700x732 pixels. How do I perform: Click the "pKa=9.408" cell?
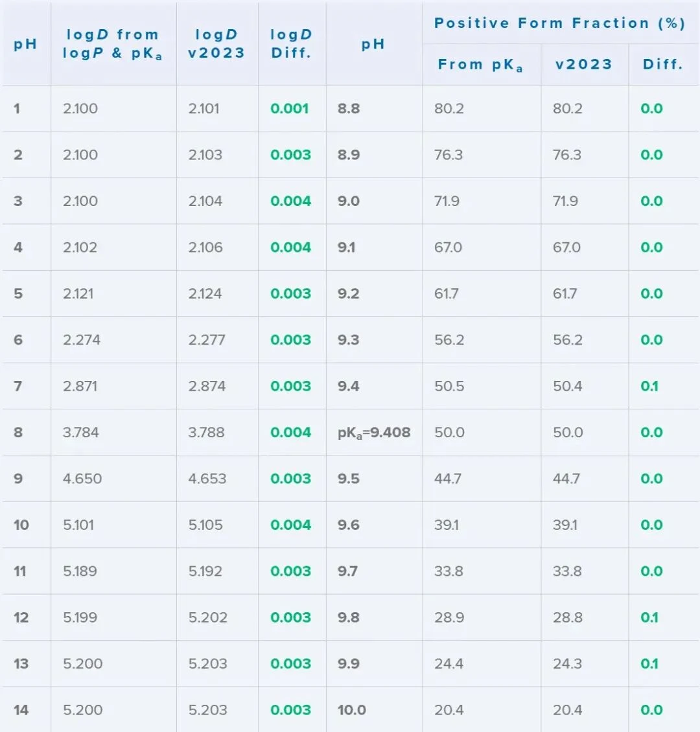tap(374, 433)
